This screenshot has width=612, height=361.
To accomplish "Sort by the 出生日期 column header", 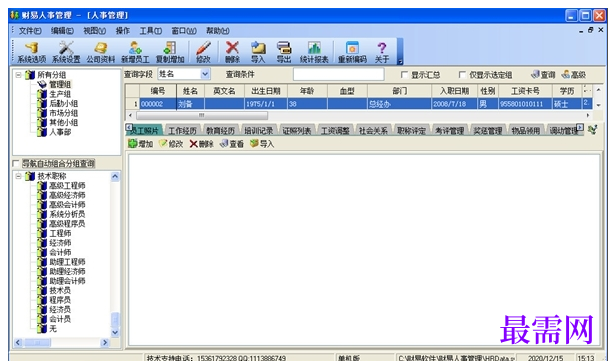I will pos(266,91).
